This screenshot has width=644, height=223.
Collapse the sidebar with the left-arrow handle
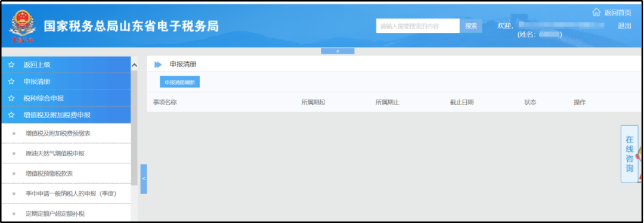click(x=143, y=179)
